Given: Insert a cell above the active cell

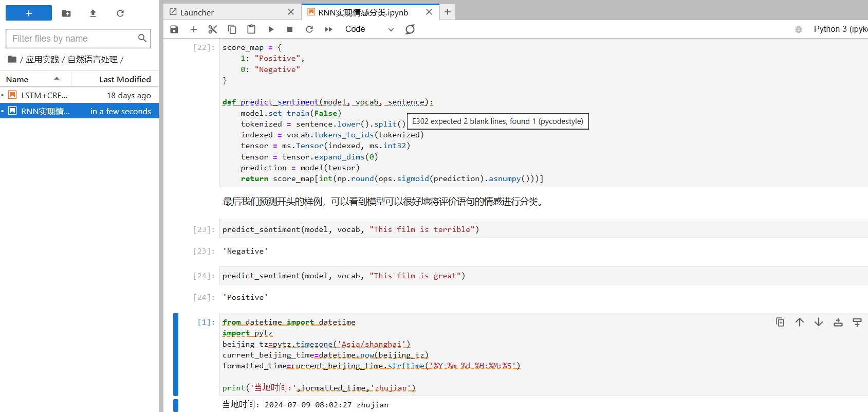Looking at the screenshot, I should pyautogui.click(x=838, y=322).
